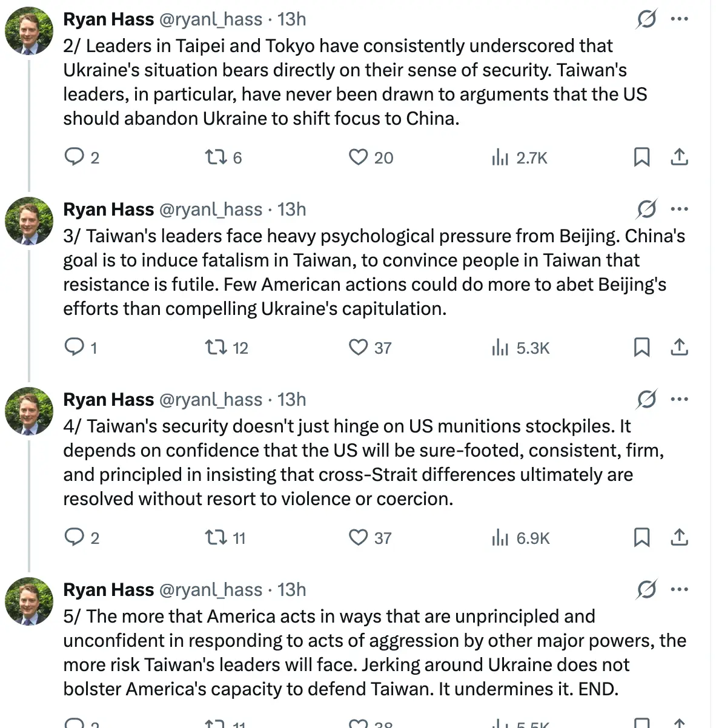Screen dimensions: 716x728
Task: View 6.9K views analytics on 4/ tweet
Action: pos(500,538)
